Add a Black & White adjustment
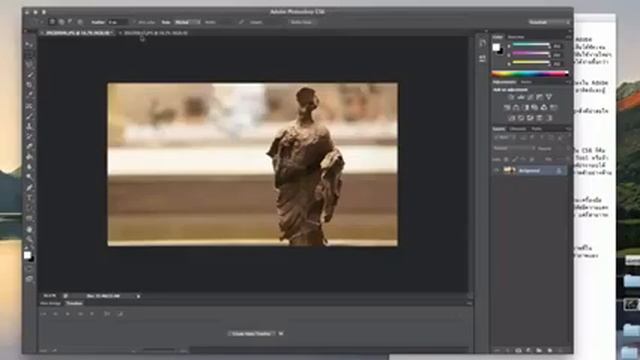Viewport: 640px width, 360px height. (526, 107)
